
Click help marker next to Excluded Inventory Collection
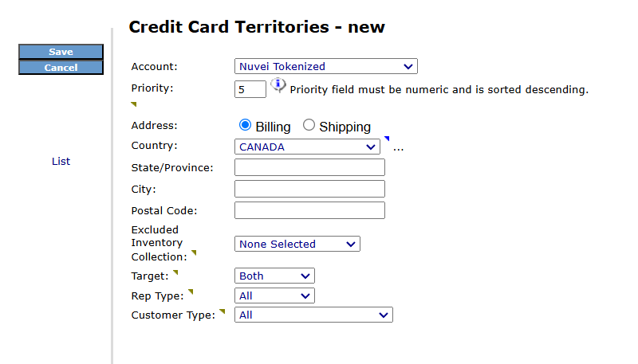point(193,253)
